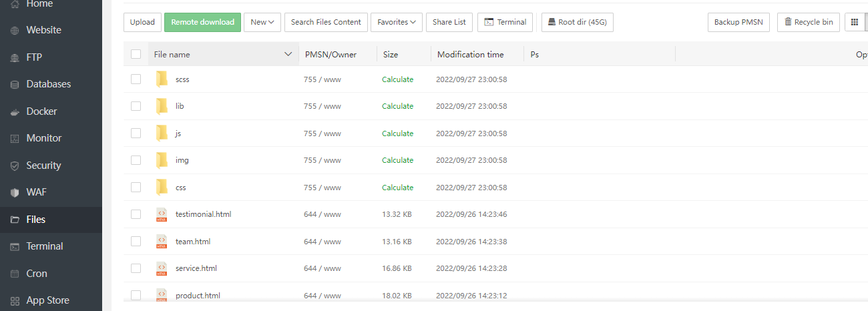Open the scss folder icon
The height and width of the screenshot is (311, 868).
[x=162, y=79]
